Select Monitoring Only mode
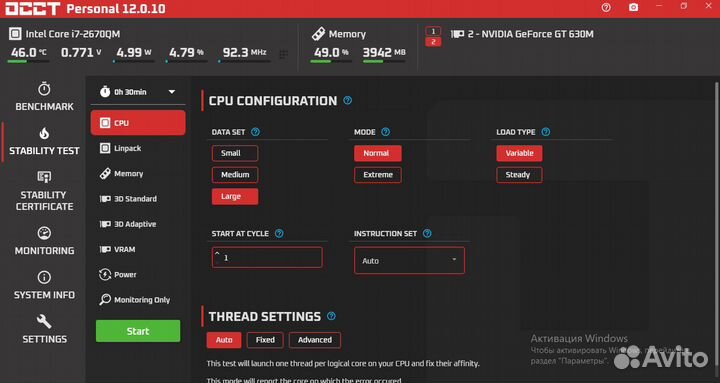 (x=138, y=300)
